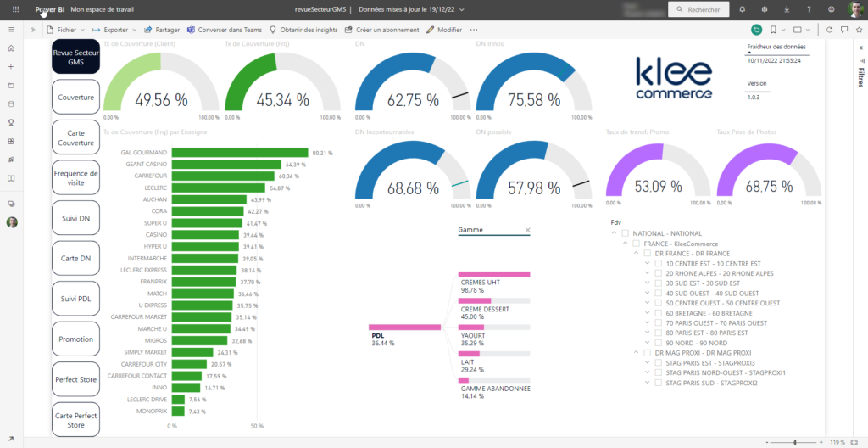
Task: Collapse the DR MAG PROXI node
Action: click(636, 353)
